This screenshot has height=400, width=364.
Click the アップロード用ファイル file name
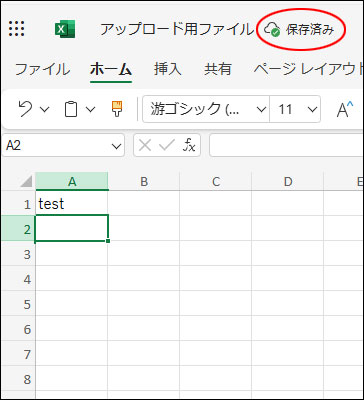(x=177, y=30)
